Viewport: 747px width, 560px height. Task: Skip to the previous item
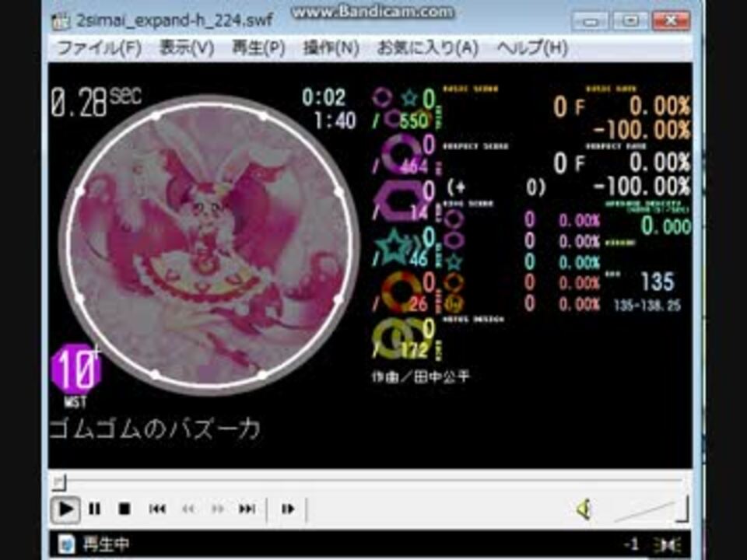tap(157, 509)
